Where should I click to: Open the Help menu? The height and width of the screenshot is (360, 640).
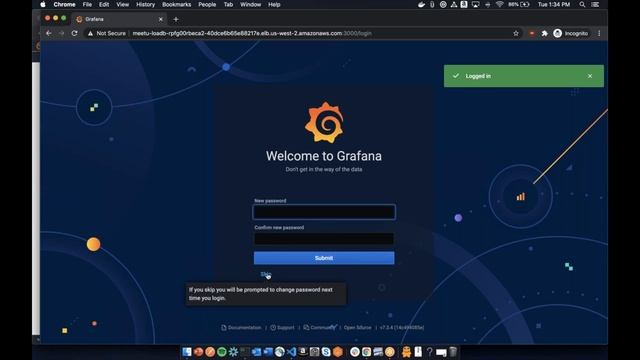(274, 4)
